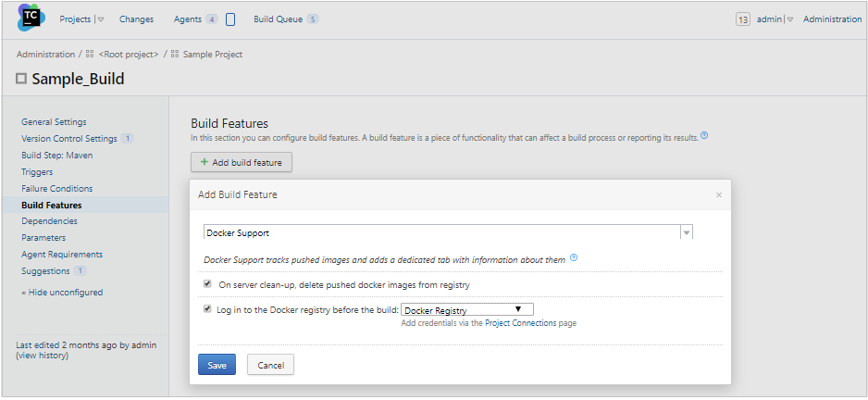
Task: Click the view history link
Action: coord(42,356)
